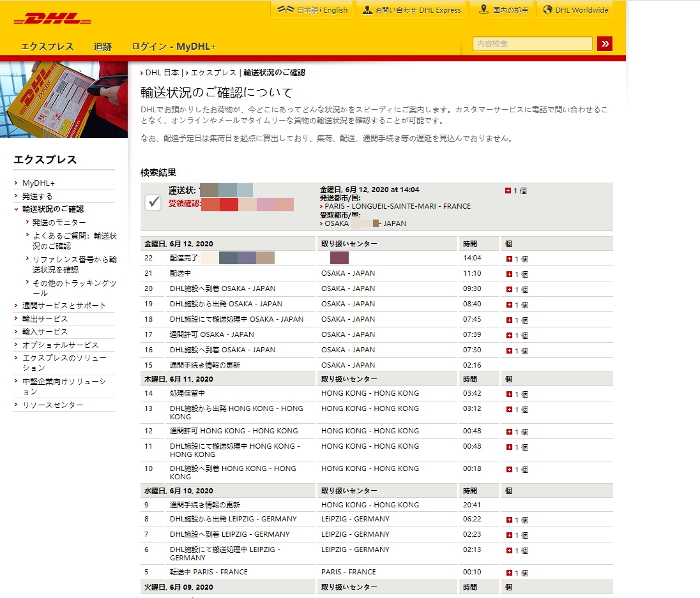Click row 15 通関手続き情報の更新 text
Image resolution: width=700 pixels, height=598 pixels.
click(x=205, y=365)
